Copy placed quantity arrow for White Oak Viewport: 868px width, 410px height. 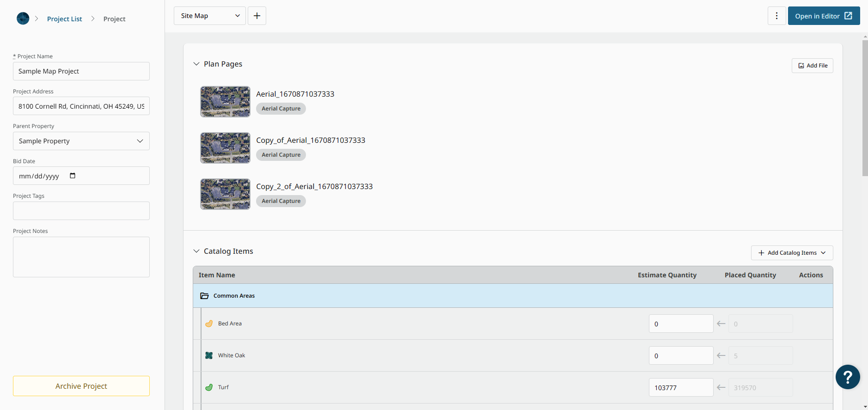[x=721, y=355]
